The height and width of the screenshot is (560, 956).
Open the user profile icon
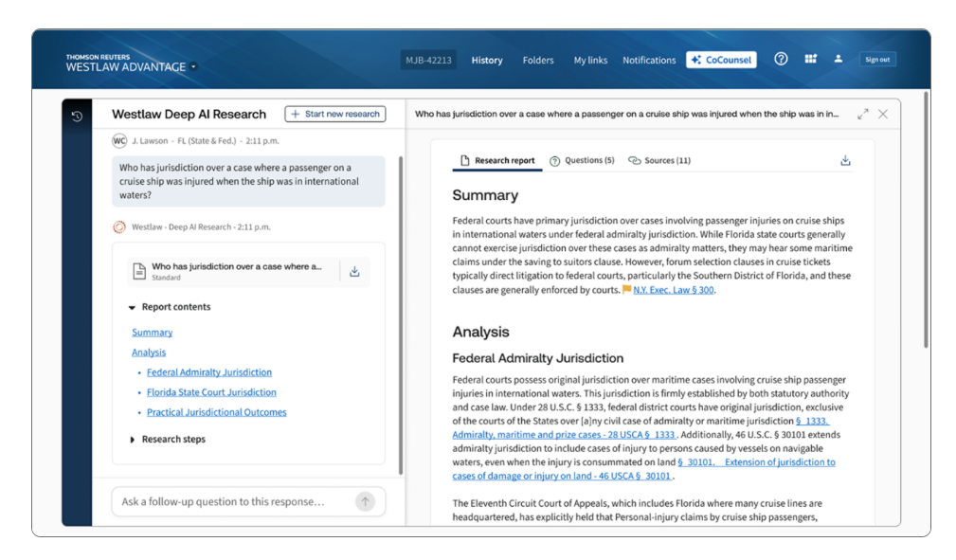click(839, 59)
